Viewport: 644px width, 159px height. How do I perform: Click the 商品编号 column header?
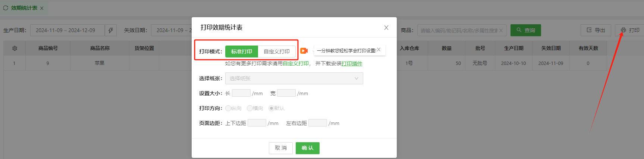pyautogui.click(x=48, y=48)
